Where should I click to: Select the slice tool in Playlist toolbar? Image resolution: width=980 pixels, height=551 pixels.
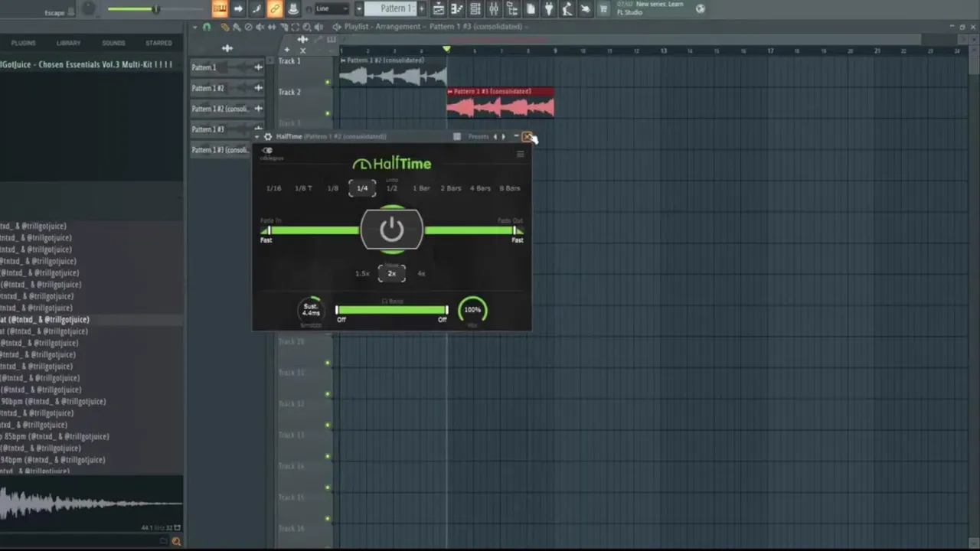tap(283, 27)
